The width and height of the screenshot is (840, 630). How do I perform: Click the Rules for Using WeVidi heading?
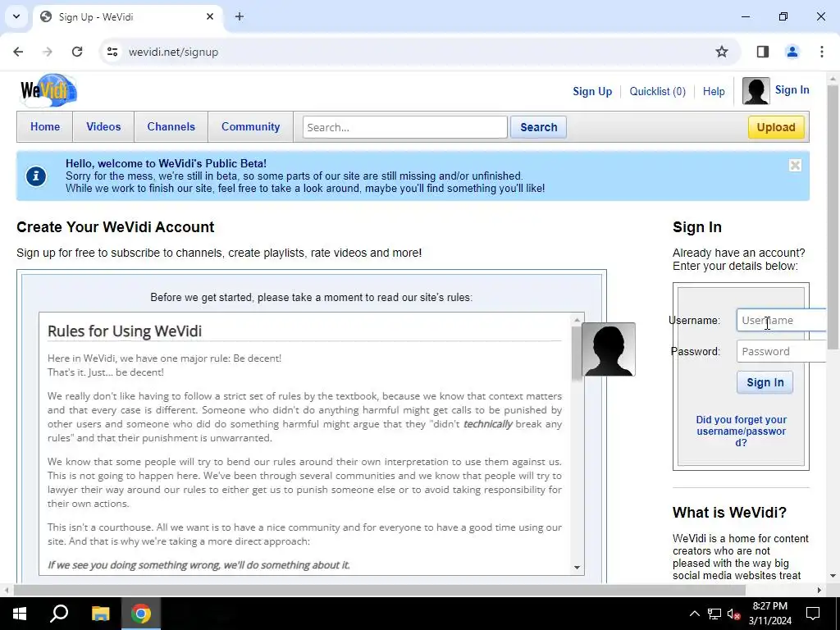tap(125, 331)
